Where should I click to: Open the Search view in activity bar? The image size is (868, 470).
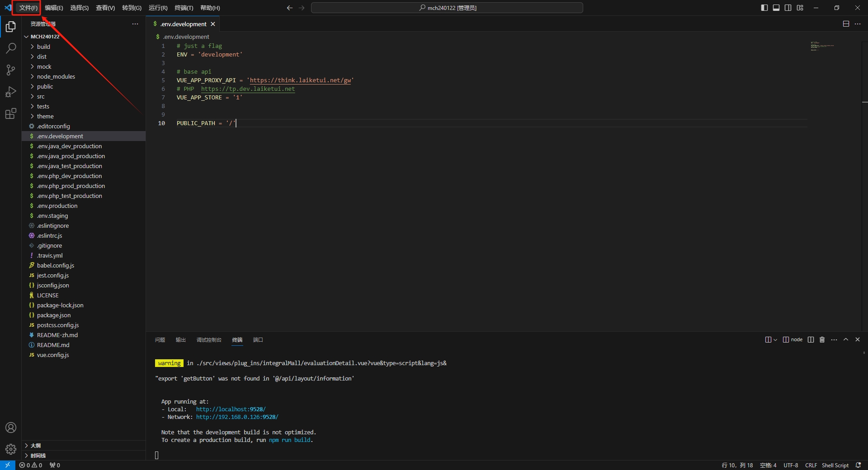click(11, 48)
